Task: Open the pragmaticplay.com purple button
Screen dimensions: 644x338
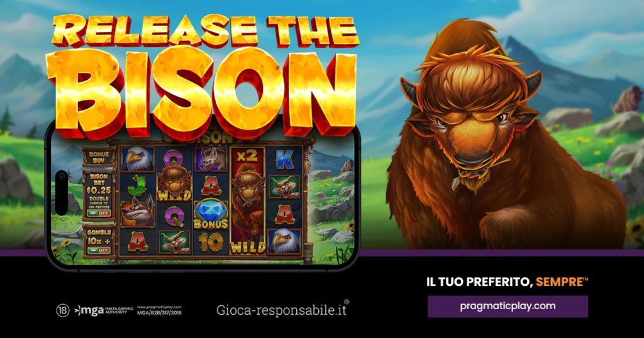Action: coord(508,307)
